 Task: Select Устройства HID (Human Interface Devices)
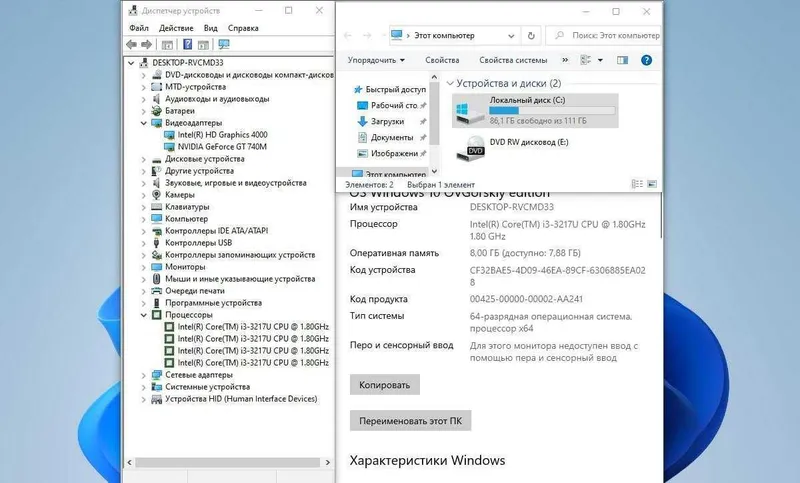point(241,399)
